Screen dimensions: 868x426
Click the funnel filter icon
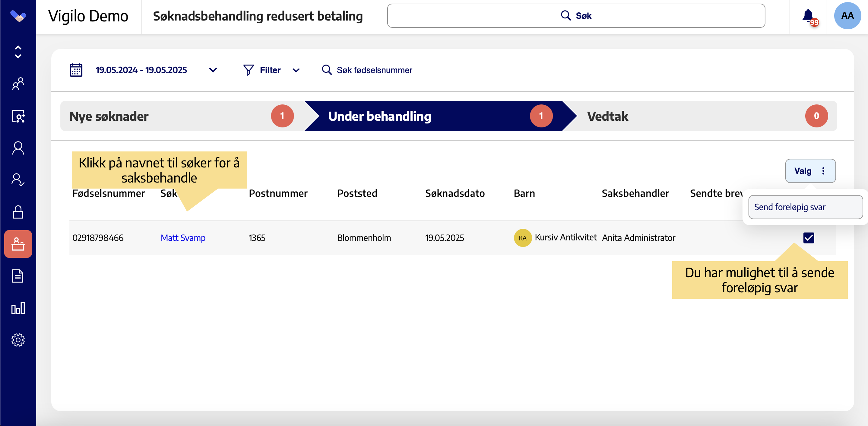click(248, 70)
